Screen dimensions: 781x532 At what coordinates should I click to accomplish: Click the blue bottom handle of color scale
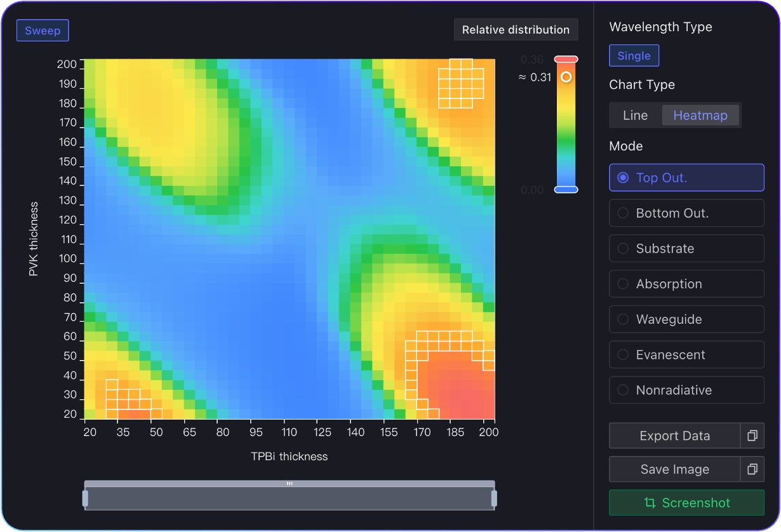tap(566, 190)
